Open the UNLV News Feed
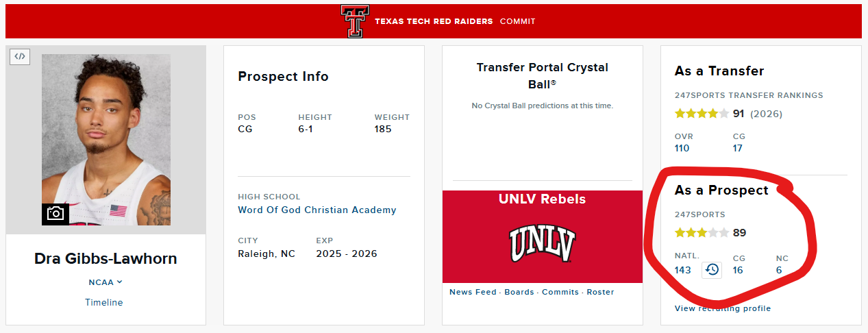 point(473,292)
